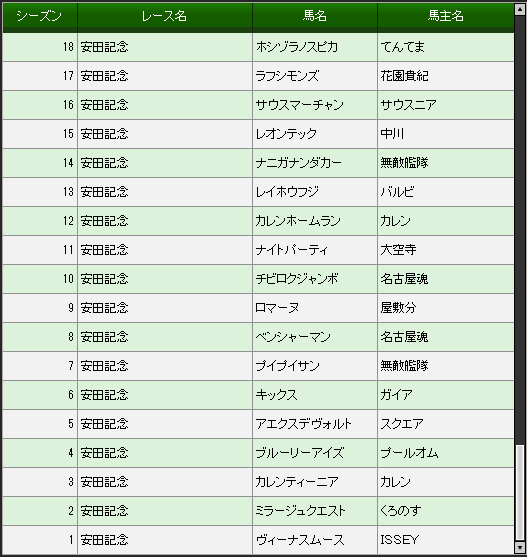Click horse name ロマーヌ

point(277,308)
